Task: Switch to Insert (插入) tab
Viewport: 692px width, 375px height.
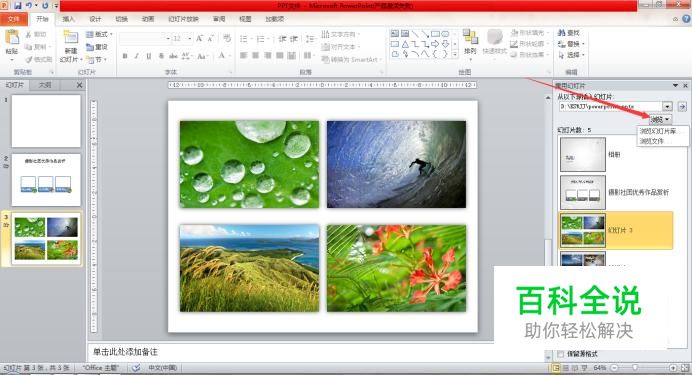Action: 68,19
